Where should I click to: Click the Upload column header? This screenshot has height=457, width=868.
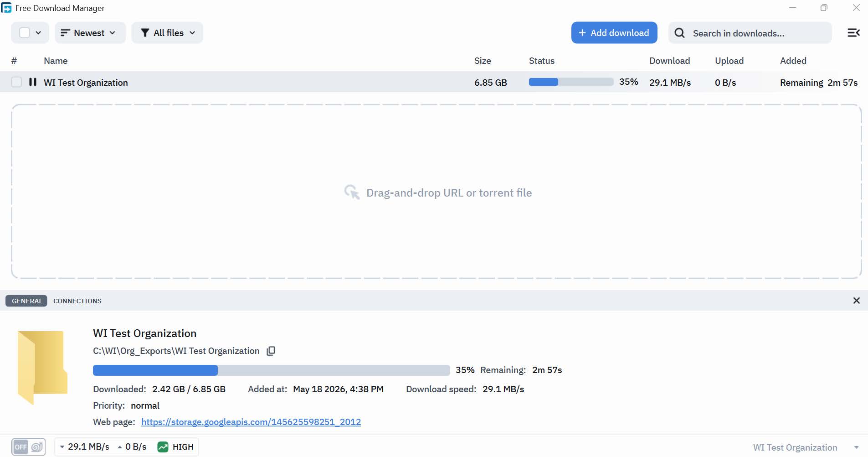(729, 61)
